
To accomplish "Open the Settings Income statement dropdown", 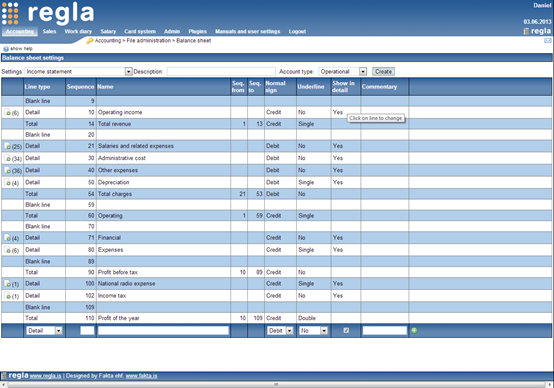I will coord(78,71).
